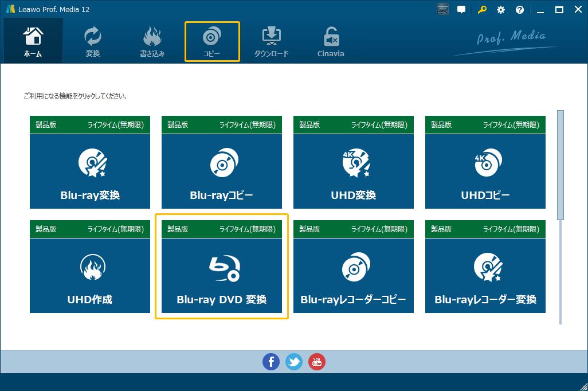The image size is (588, 391).
Task: Open the Twitter bird icon
Action: click(294, 362)
